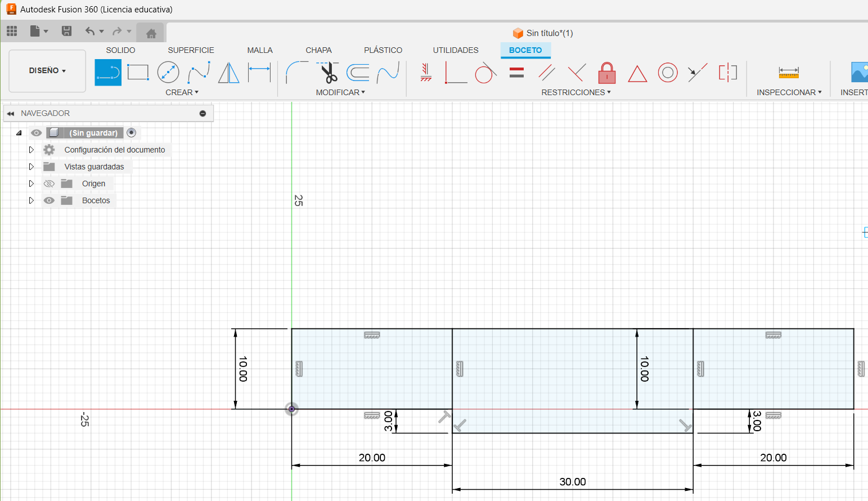
Task: Expand Vistas guardadas node
Action: click(x=32, y=167)
